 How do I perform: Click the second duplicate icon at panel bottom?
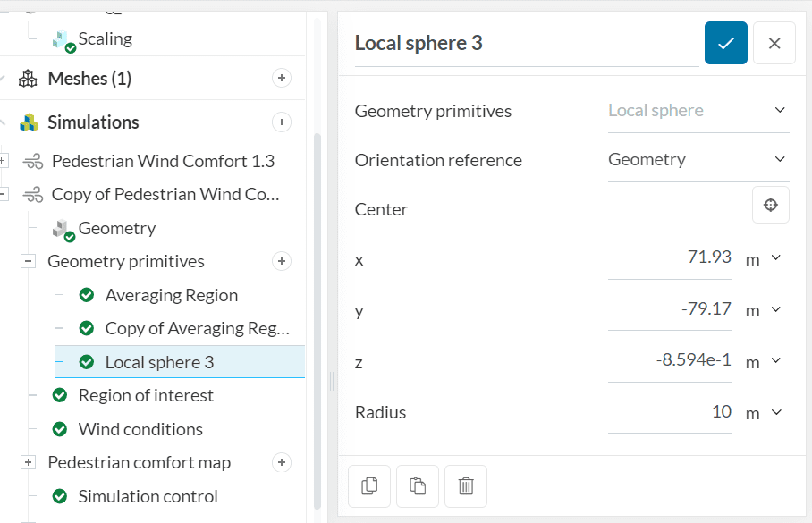coord(418,486)
